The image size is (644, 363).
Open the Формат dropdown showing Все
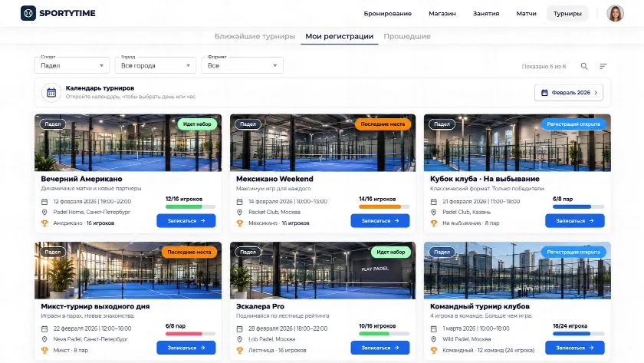tap(242, 65)
